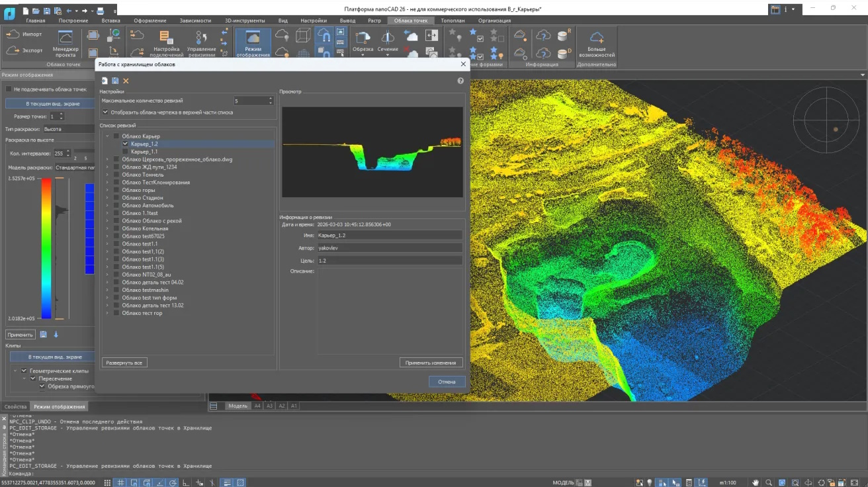This screenshot has height=487, width=868.
Task: Click the redo arrow in quick access toolbar
Action: [85, 11]
